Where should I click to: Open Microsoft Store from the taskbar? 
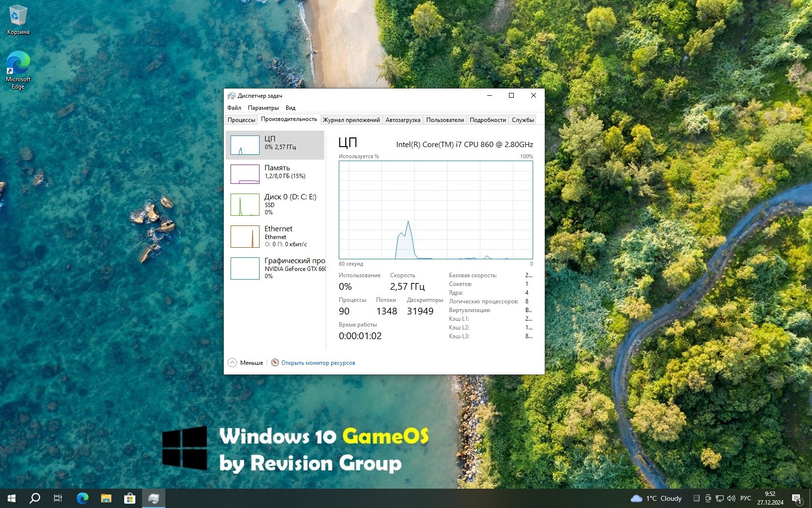pyautogui.click(x=130, y=498)
